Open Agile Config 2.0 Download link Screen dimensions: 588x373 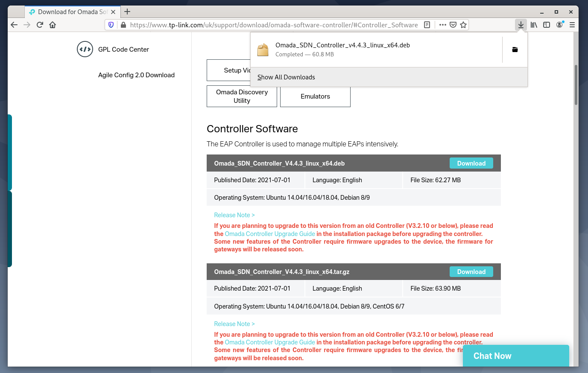[136, 75]
